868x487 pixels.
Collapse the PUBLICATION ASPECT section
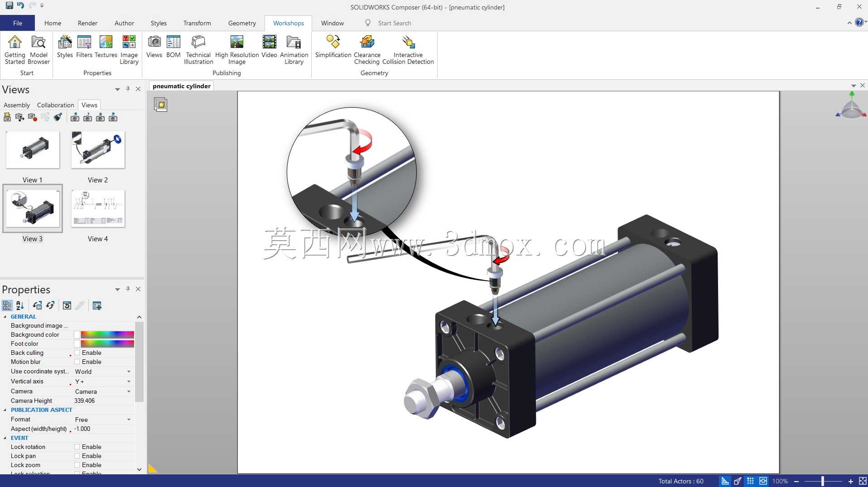(5, 410)
